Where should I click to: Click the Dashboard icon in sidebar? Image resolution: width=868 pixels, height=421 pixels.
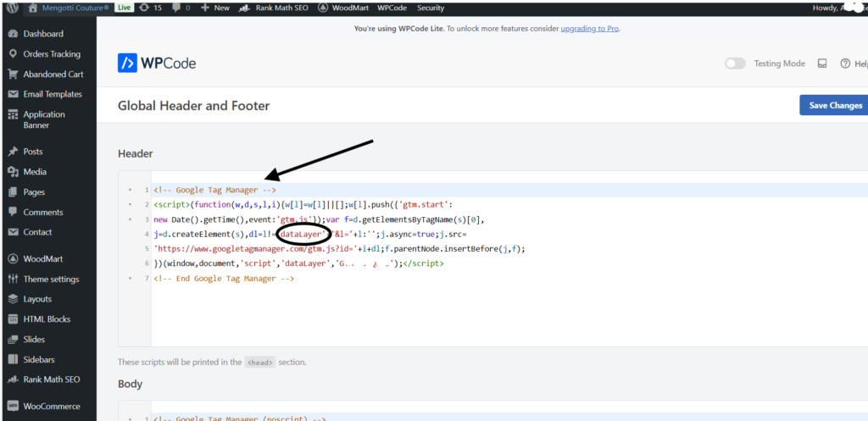pyautogui.click(x=14, y=34)
